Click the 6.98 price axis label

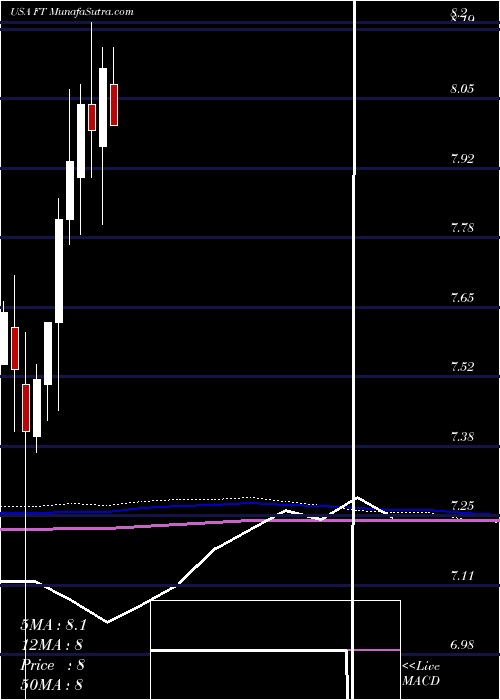pos(462,645)
